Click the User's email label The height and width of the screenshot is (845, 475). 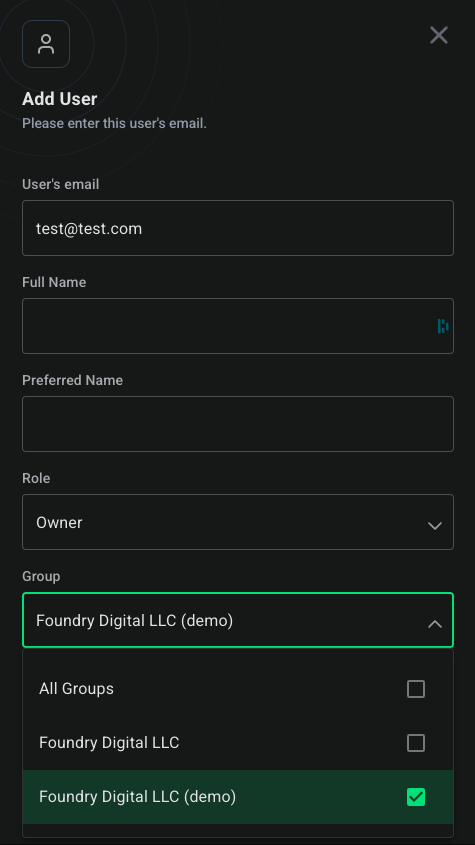(60, 184)
